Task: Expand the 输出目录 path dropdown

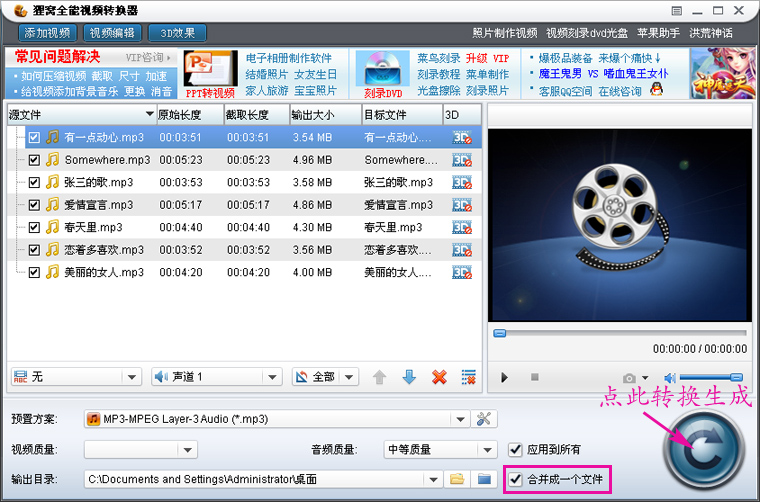Action: 433,480
